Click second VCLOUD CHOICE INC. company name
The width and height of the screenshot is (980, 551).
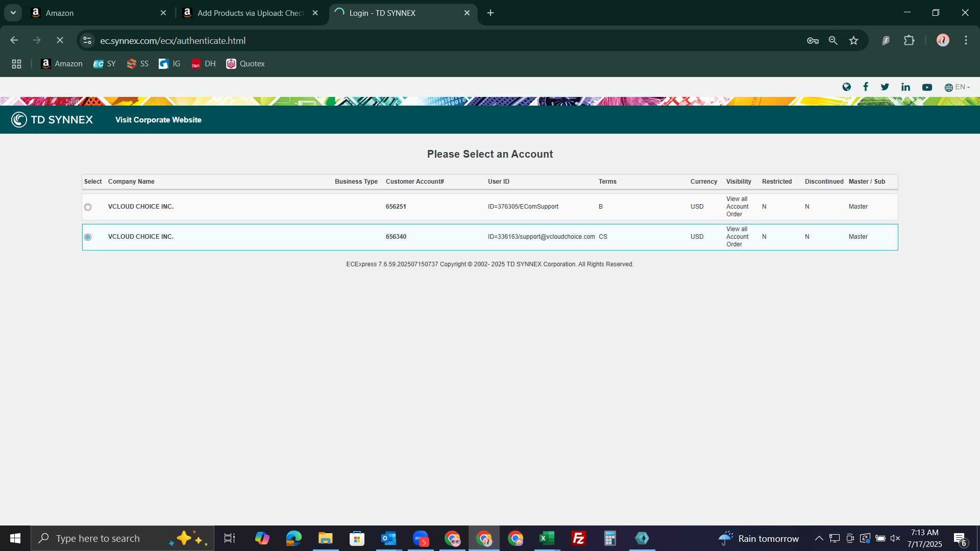141,237
